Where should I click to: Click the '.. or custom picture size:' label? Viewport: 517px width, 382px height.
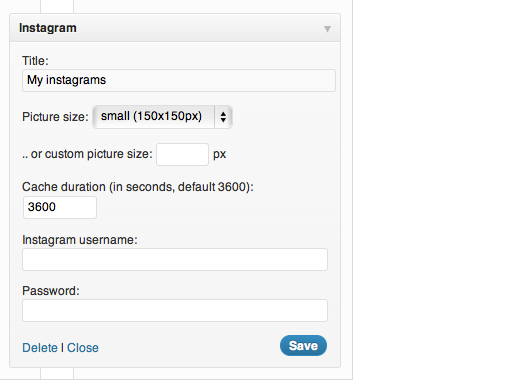tap(87, 154)
